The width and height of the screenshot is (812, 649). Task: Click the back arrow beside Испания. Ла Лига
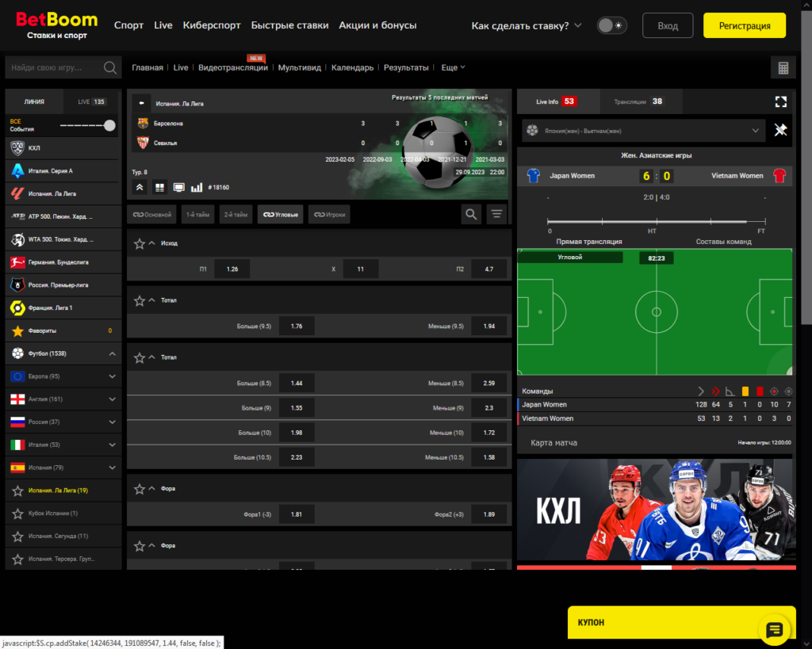pos(141,103)
